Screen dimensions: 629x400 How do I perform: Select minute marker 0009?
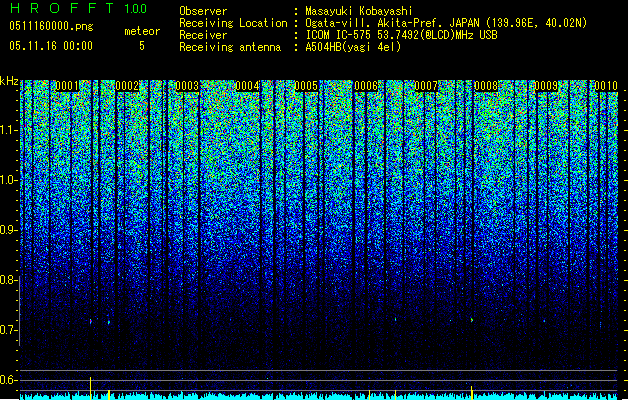click(x=546, y=86)
